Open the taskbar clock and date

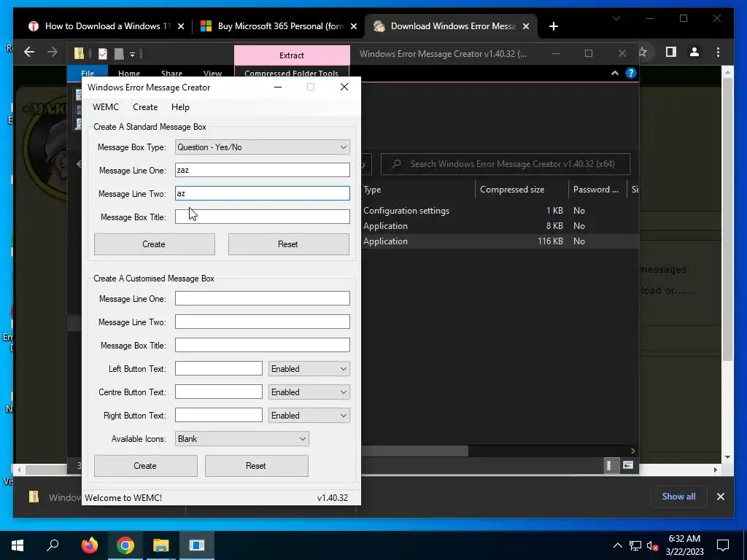(x=684, y=545)
